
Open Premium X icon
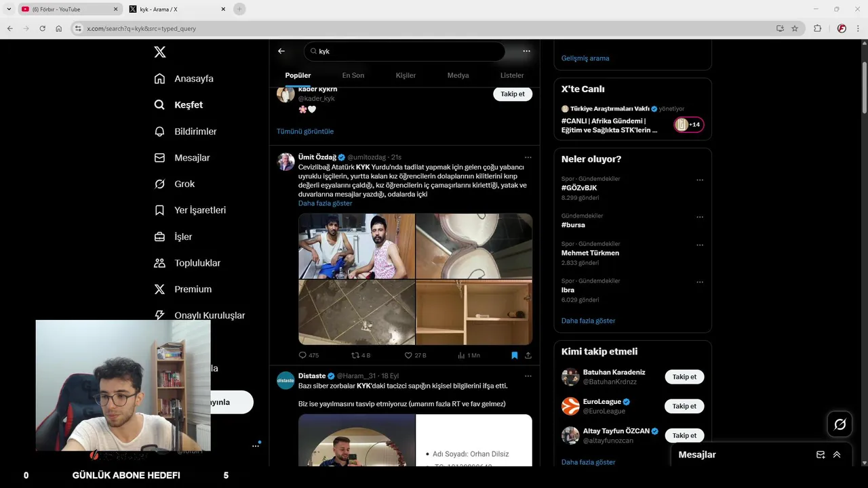(159, 289)
